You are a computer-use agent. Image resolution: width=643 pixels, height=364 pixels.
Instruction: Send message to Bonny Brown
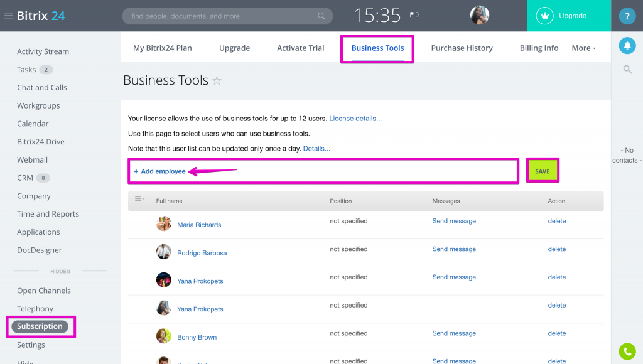pyautogui.click(x=454, y=333)
